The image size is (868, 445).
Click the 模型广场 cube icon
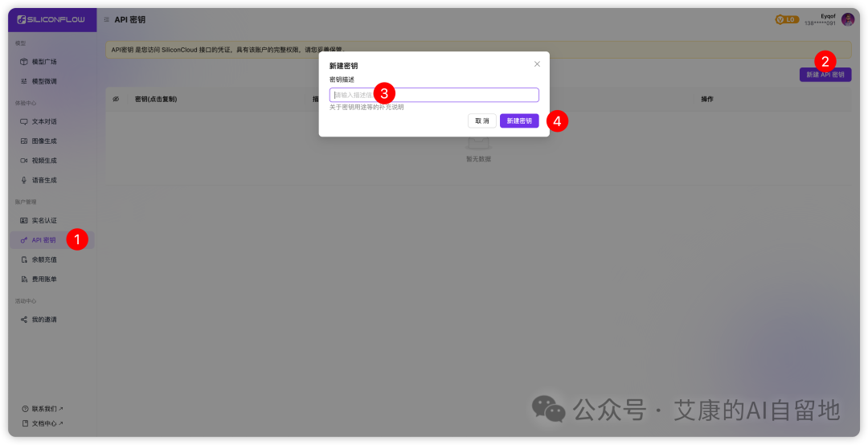click(24, 61)
